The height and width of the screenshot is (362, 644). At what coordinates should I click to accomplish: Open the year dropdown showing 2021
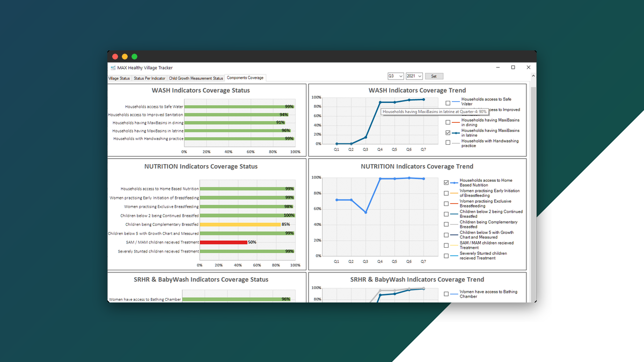[x=414, y=76]
